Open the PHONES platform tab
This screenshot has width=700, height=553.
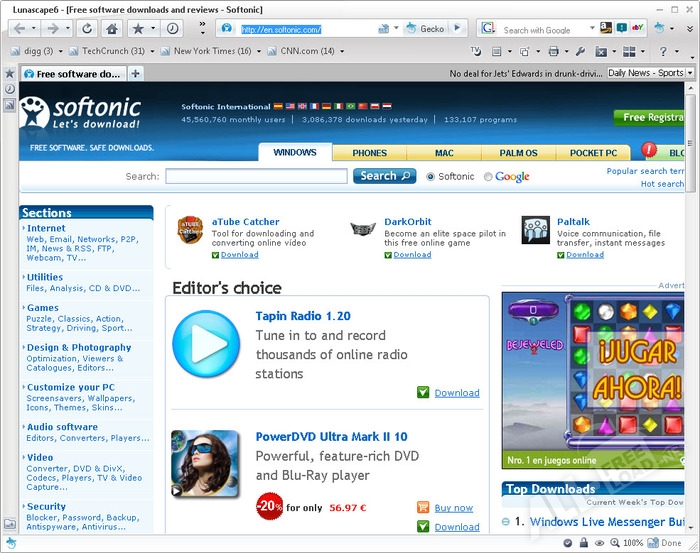pyautogui.click(x=369, y=153)
